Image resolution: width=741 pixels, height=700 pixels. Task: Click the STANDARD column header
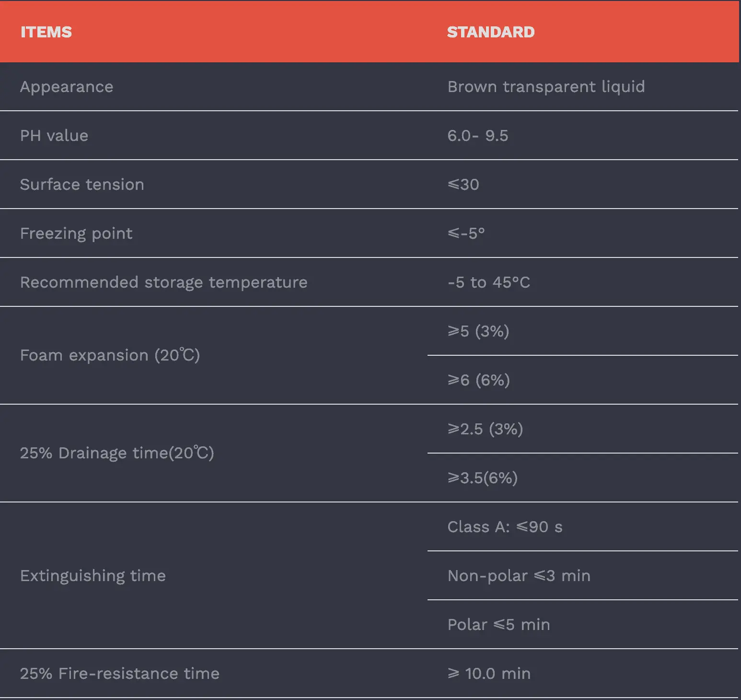pos(490,32)
